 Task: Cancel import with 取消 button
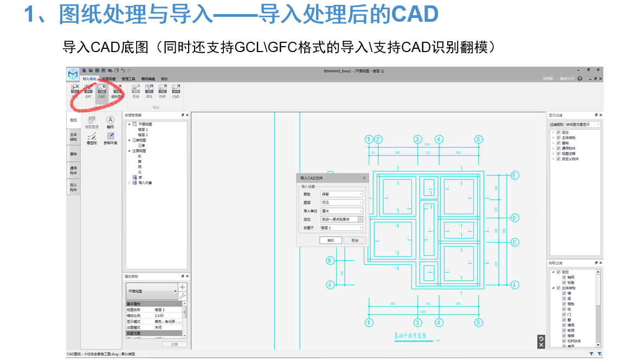pos(355,240)
